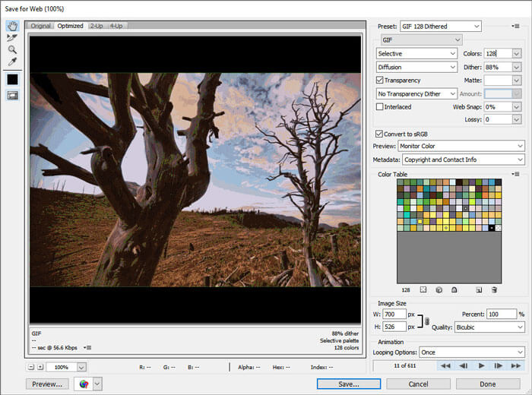The height and width of the screenshot is (395, 532).
Task: Switch to the 2-Up tab
Action: (97, 26)
